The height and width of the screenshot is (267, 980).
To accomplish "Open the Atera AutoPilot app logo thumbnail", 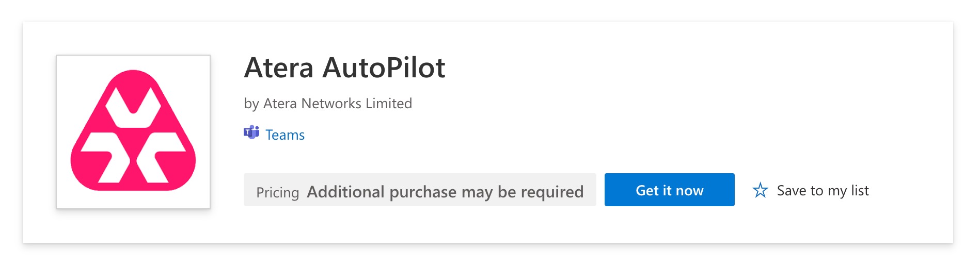I will pyautogui.click(x=133, y=132).
